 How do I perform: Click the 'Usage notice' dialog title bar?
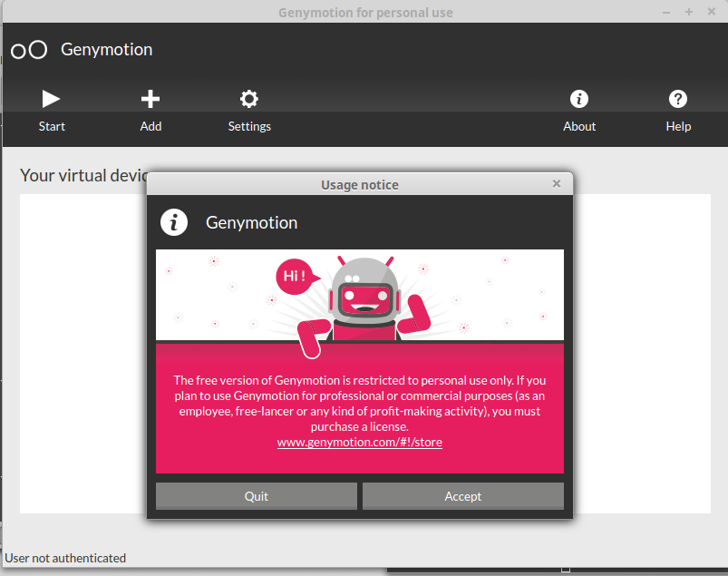coord(360,184)
